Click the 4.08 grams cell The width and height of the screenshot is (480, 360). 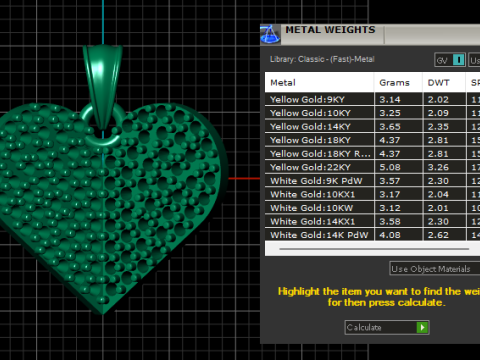[x=398, y=235]
